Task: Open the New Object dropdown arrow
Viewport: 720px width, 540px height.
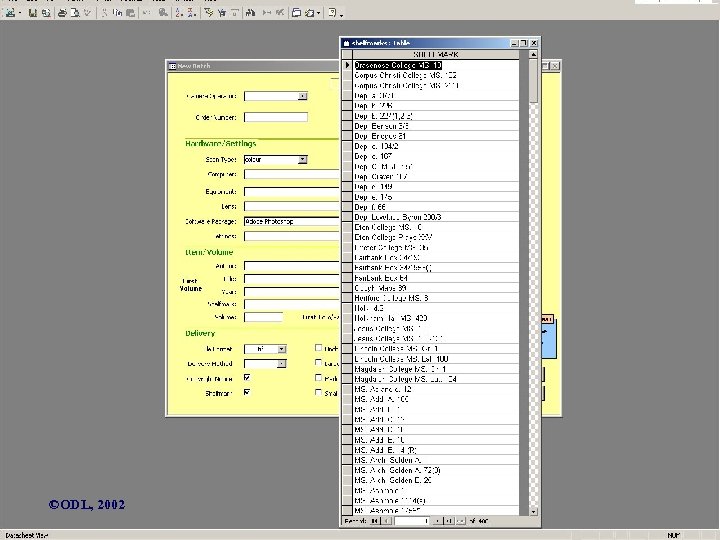Action: 318,14
